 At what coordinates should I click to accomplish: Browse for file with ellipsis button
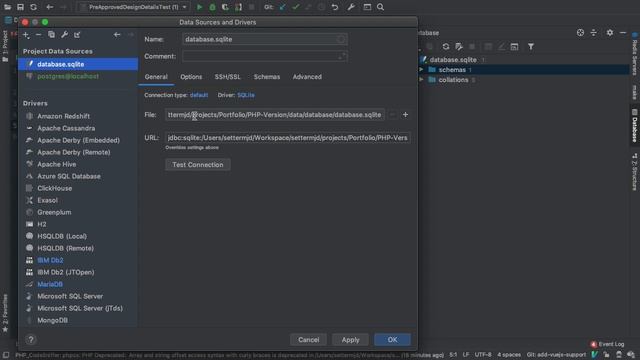(393, 115)
